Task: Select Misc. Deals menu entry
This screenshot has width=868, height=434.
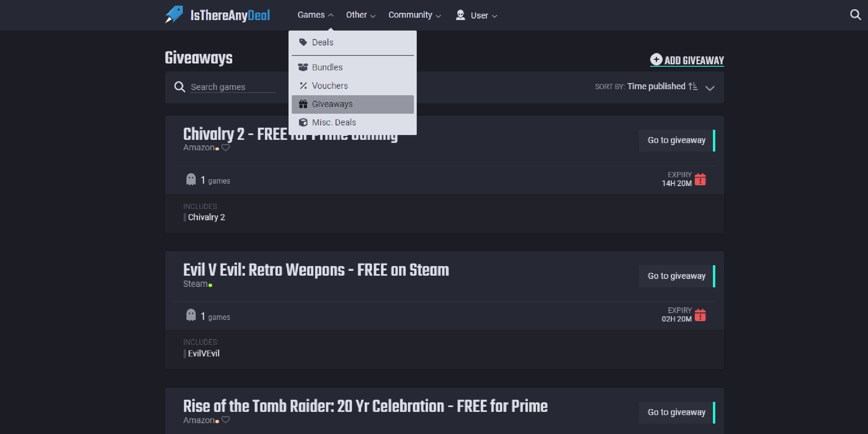Action: point(353,123)
